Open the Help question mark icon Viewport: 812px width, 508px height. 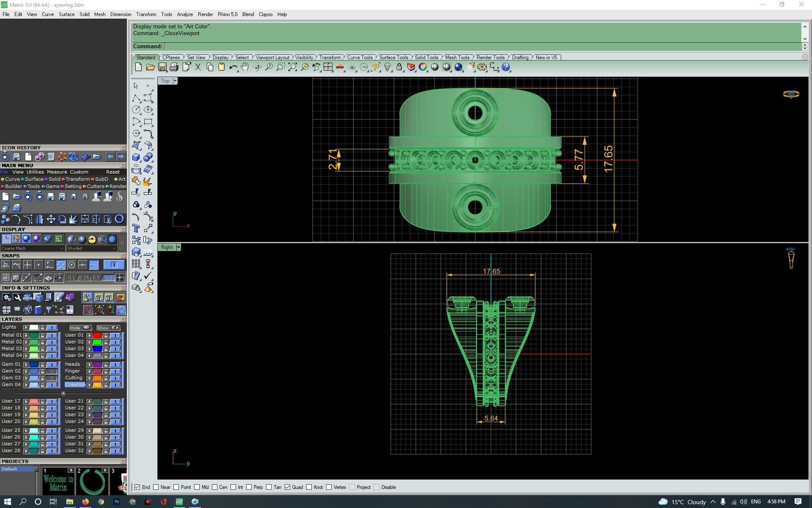506,67
